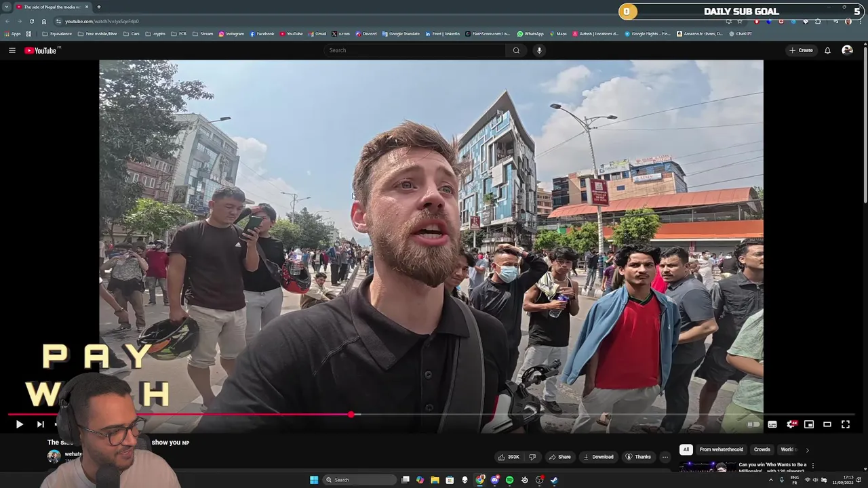Screen dimensions: 868x488
Task: Toggle theater mode
Action: [x=827, y=424]
